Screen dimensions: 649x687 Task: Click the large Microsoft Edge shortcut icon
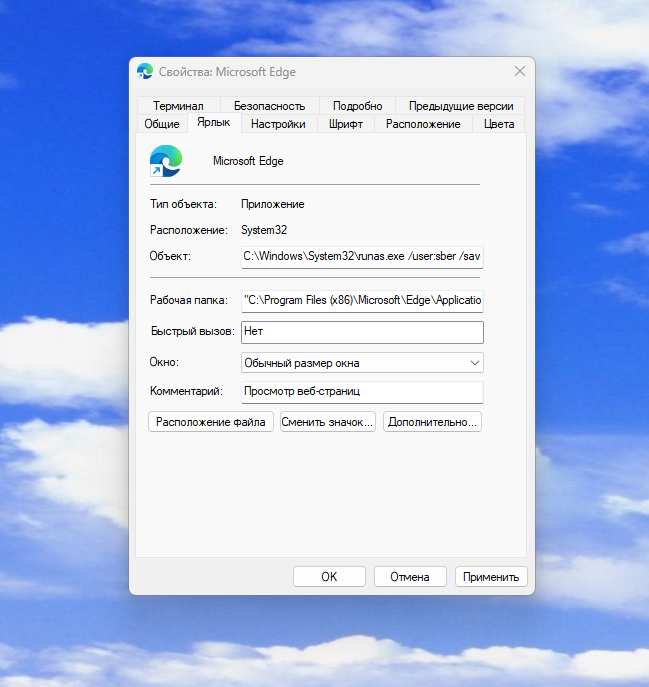point(166,161)
